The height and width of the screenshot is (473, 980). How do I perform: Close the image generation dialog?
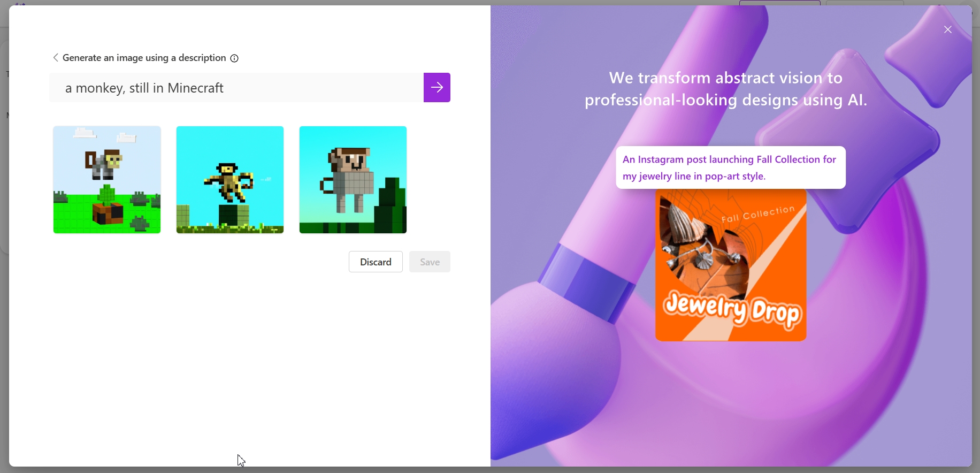pyautogui.click(x=948, y=30)
